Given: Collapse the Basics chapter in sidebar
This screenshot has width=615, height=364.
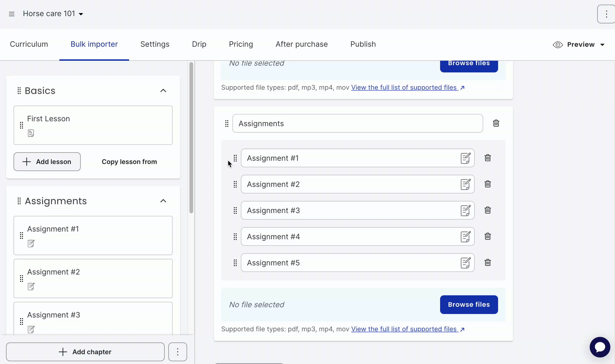Looking at the screenshot, I should coord(163,91).
